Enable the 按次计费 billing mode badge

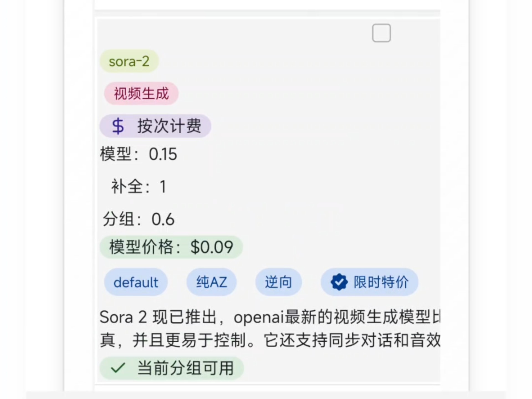pyautogui.click(x=155, y=127)
